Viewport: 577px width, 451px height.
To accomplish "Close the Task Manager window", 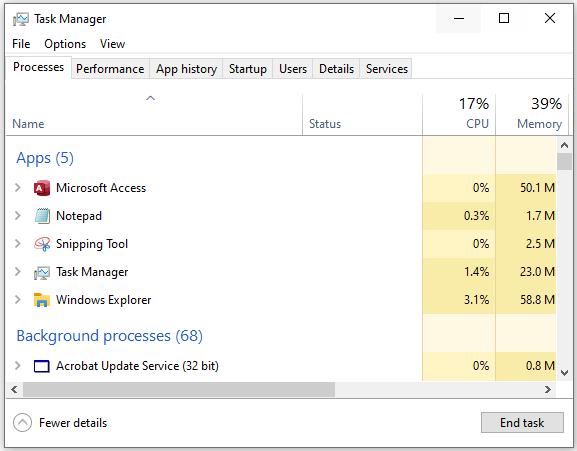I will pyautogui.click(x=550, y=18).
